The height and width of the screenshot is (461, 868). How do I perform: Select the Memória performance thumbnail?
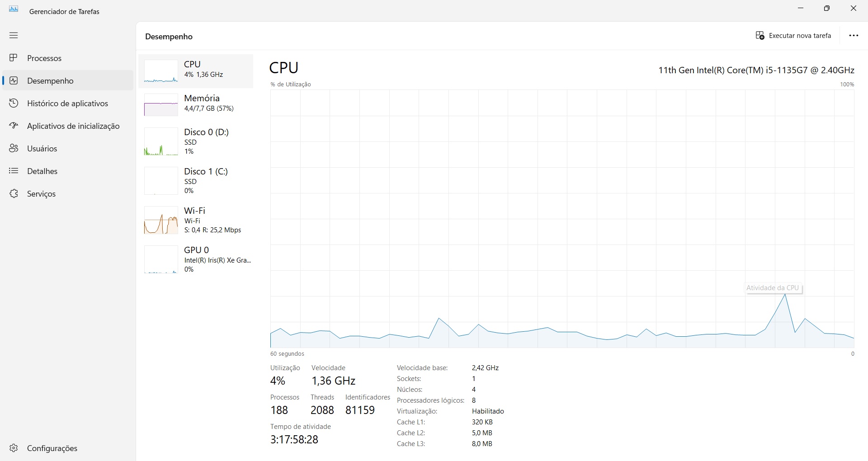click(x=161, y=105)
